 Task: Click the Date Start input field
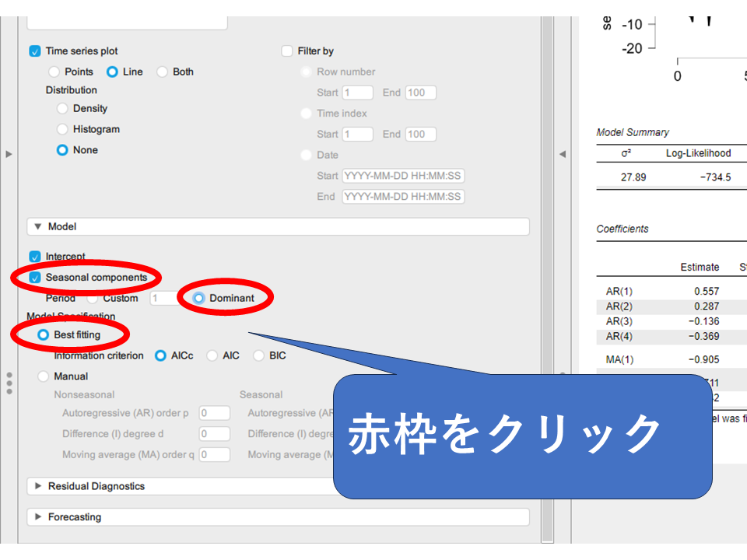click(403, 176)
